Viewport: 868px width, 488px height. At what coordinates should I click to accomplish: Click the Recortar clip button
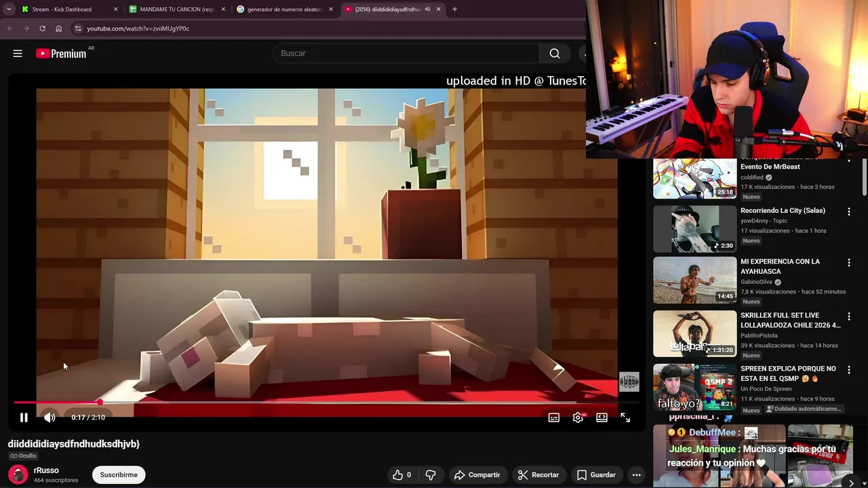pos(538,475)
